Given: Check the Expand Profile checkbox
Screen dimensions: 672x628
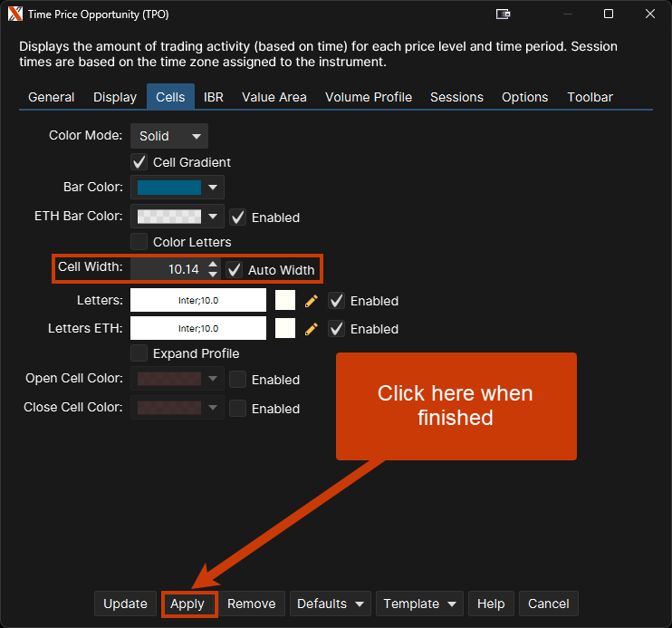Looking at the screenshot, I should [x=139, y=353].
